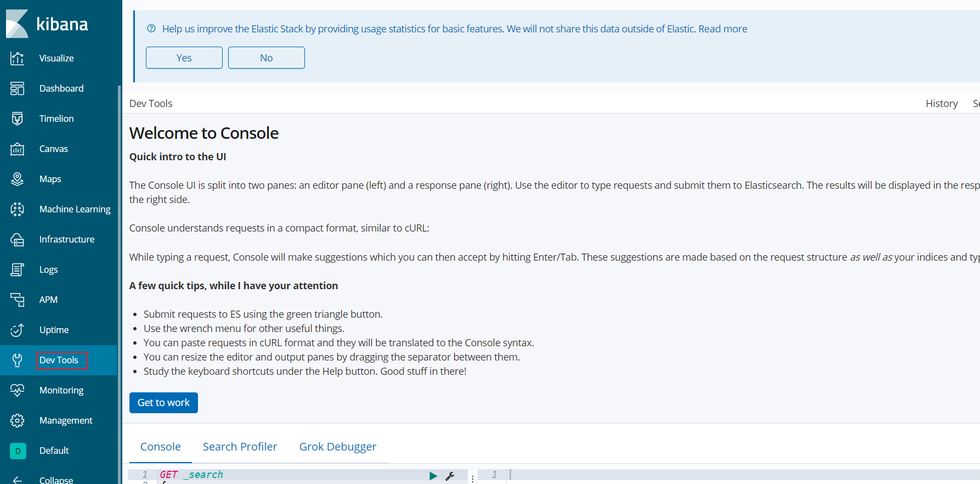980x484 pixels.
Task: Select Timelion label in sidebar
Action: click(56, 119)
